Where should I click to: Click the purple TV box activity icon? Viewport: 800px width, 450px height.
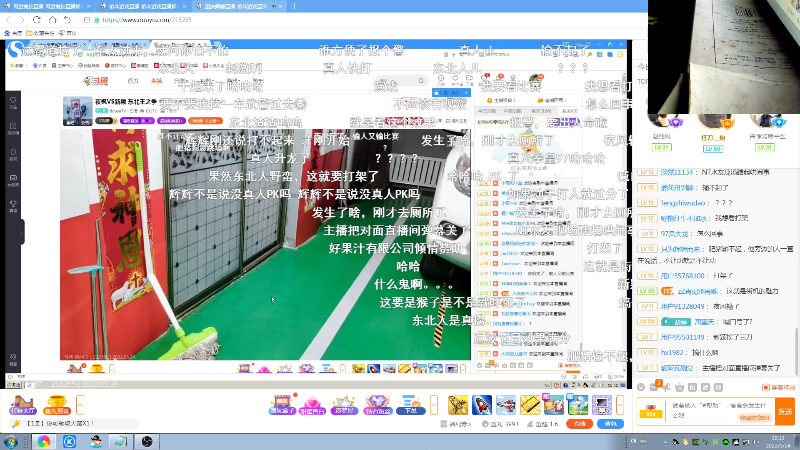point(282,405)
